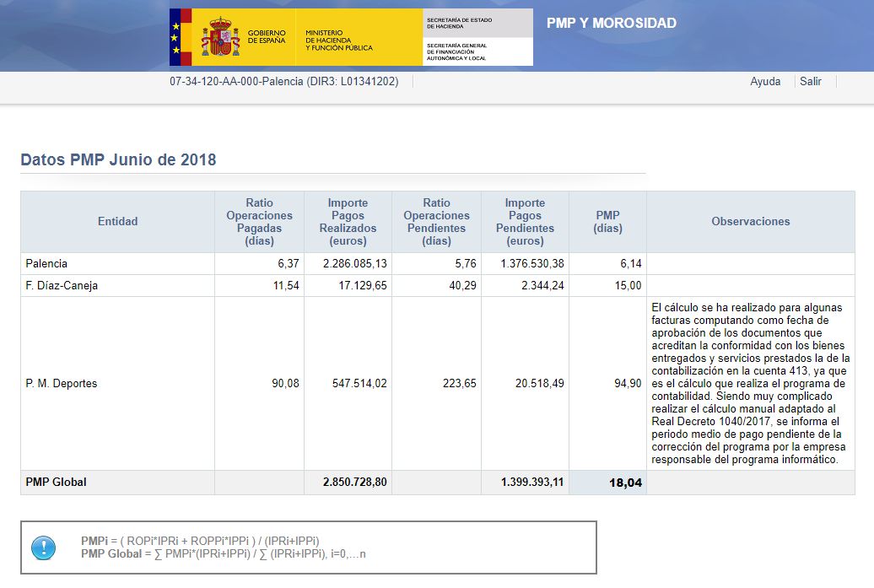Click the Ratio Operaciones Pendientes header
This screenshot has height=588, width=874.
click(x=436, y=222)
